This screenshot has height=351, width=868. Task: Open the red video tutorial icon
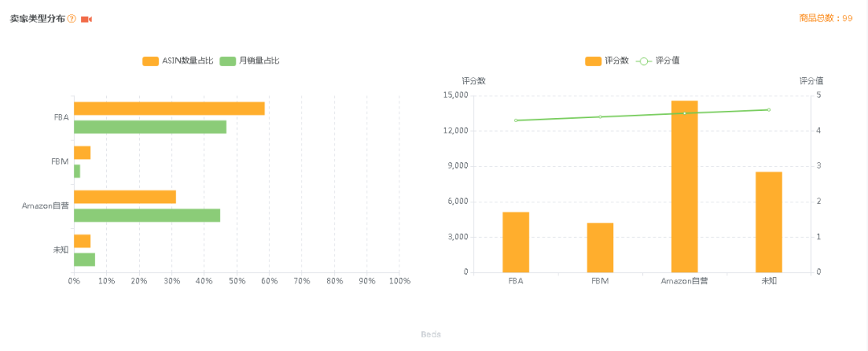pyautogui.click(x=86, y=18)
